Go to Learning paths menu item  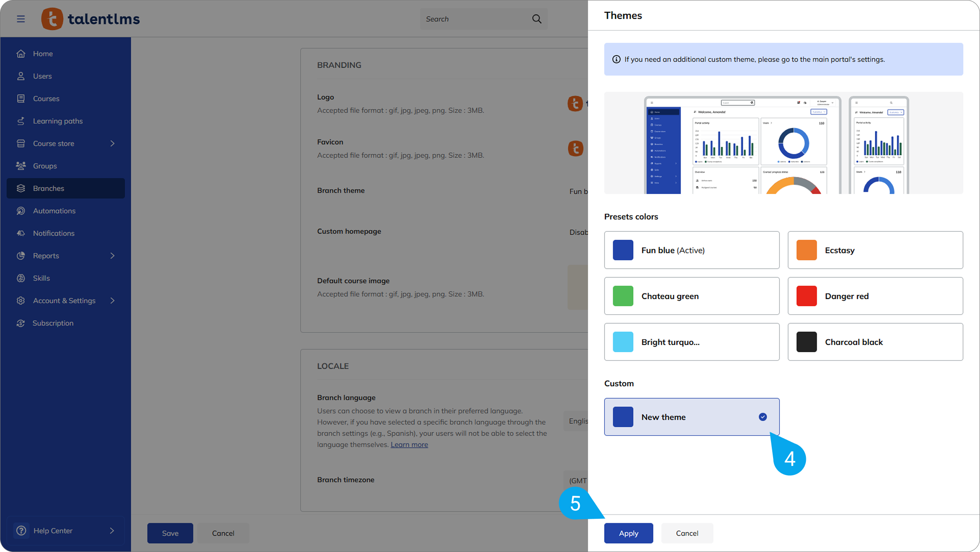tap(58, 121)
